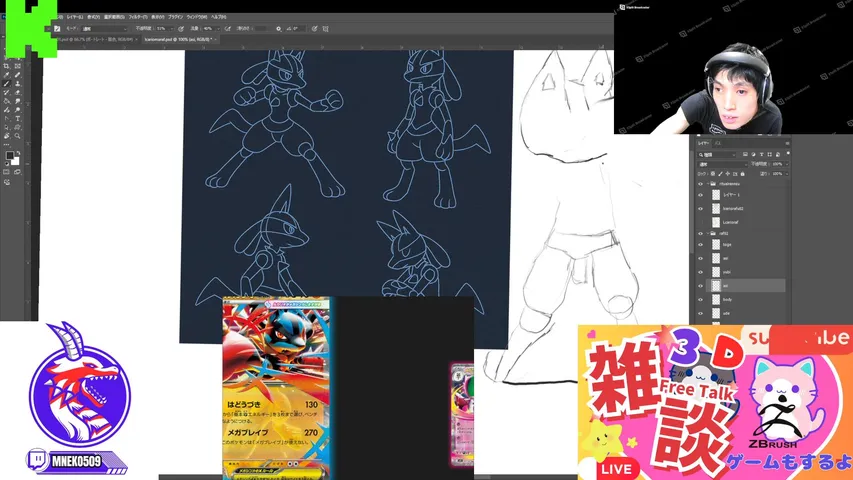
Task: Hide the ude layer
Action: (x=701, y=313)
